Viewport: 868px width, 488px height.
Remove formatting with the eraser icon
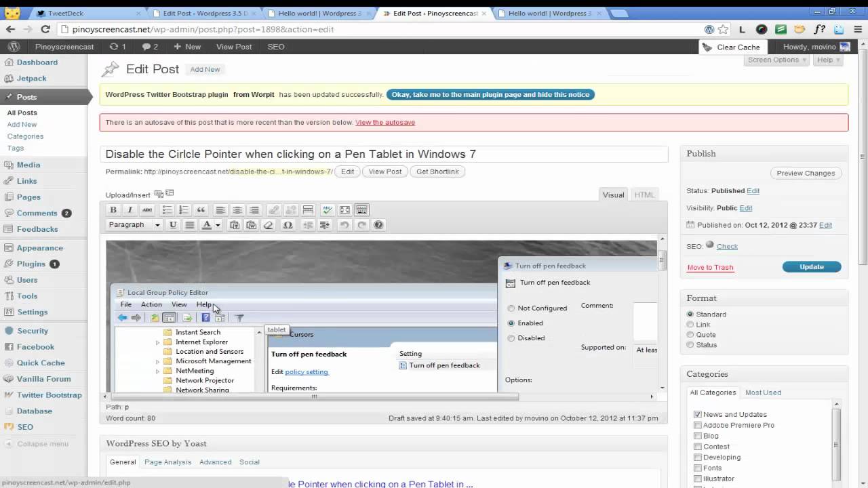point(269,225)
